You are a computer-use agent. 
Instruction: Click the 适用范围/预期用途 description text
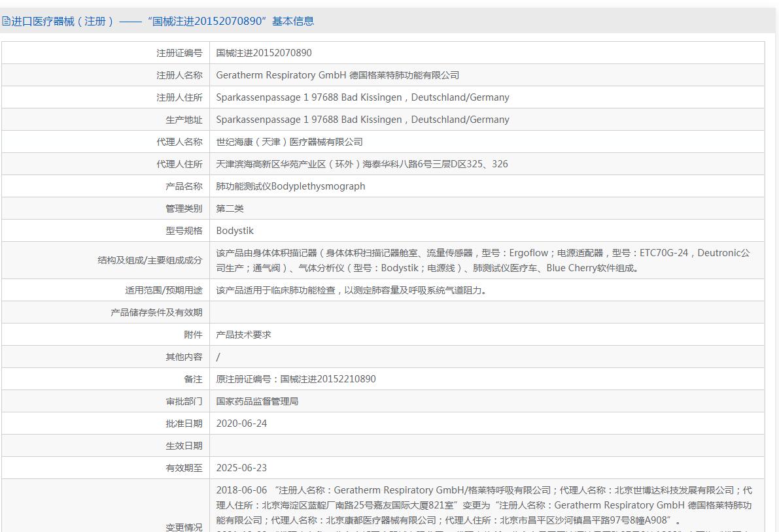coord(351,290)
